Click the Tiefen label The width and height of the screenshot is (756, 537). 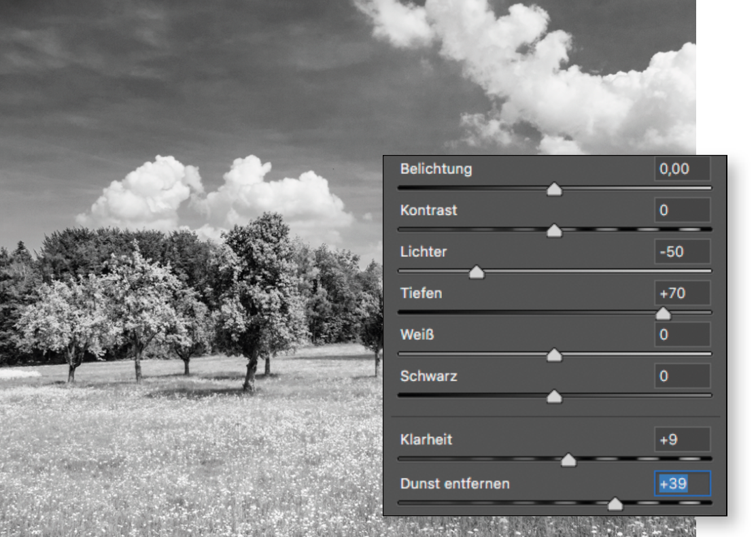pos(421,293)
